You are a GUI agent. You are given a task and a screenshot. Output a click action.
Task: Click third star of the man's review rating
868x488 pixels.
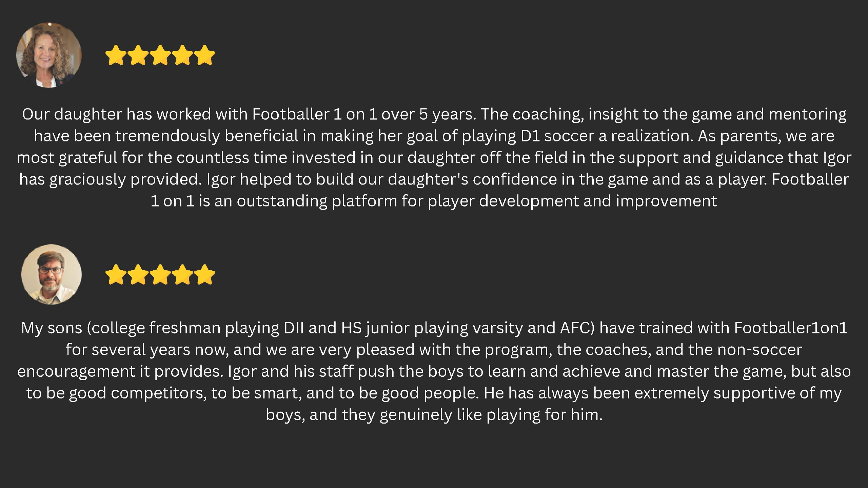[160, 274]
